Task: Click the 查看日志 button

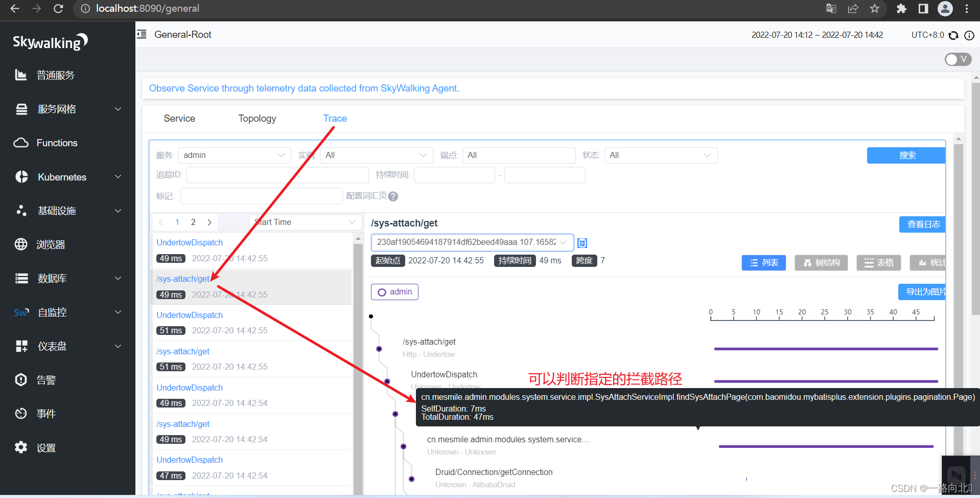Action: [922, 224]
